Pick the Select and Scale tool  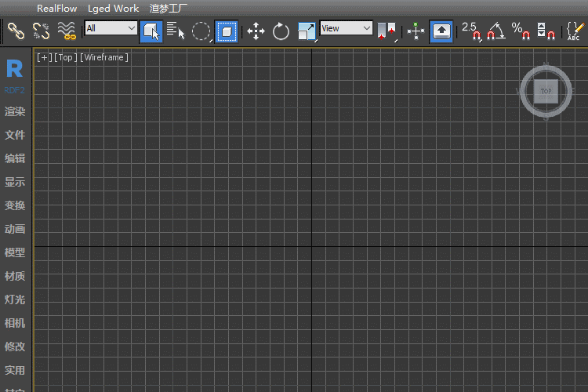[x=307, y=31]
